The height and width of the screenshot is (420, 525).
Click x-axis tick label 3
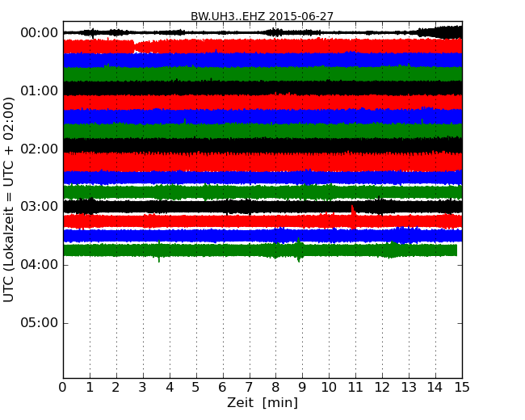coord(143,388)
